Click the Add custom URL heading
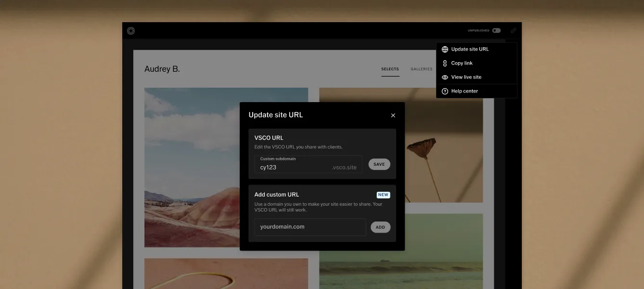644x289 pixels. tap(277, 195)
